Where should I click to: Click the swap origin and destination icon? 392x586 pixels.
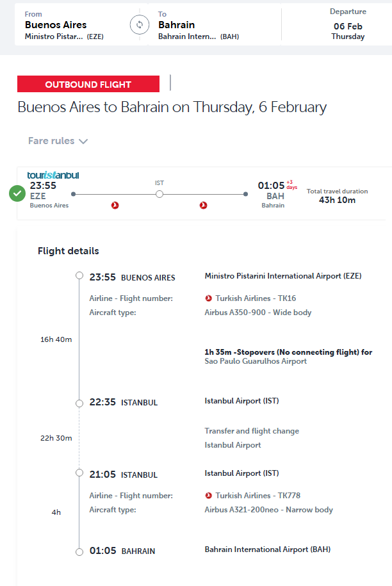138,25
